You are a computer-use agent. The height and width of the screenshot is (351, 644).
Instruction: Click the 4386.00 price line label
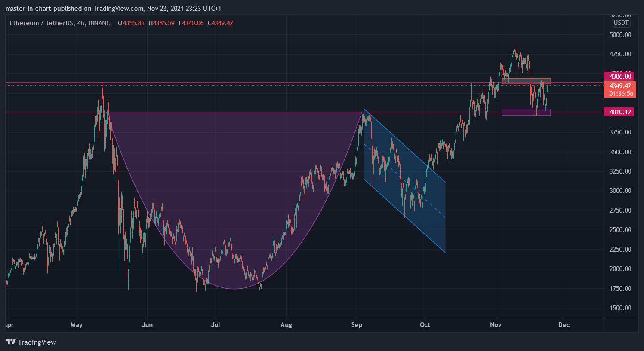pyautogui.click(x=620, y=76)
